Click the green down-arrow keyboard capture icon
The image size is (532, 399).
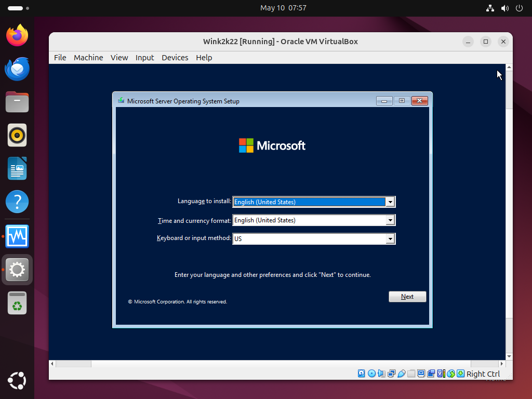pyautogui.click(x=460, y=374)
